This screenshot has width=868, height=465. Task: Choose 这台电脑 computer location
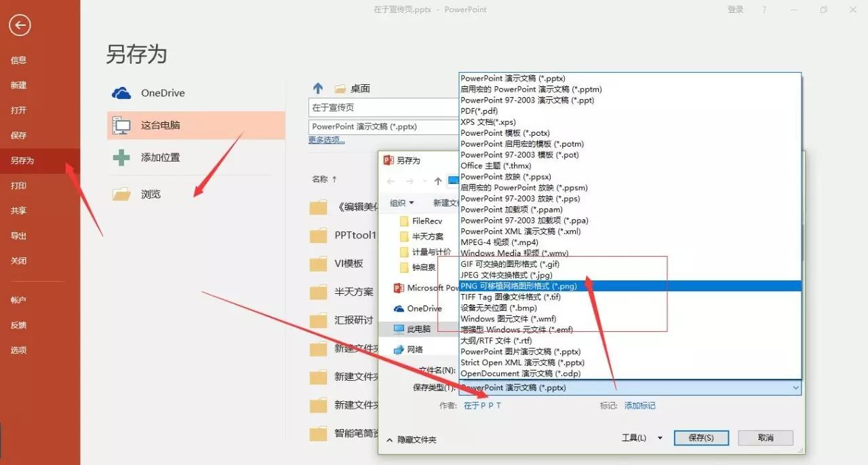tap(160, 126)
